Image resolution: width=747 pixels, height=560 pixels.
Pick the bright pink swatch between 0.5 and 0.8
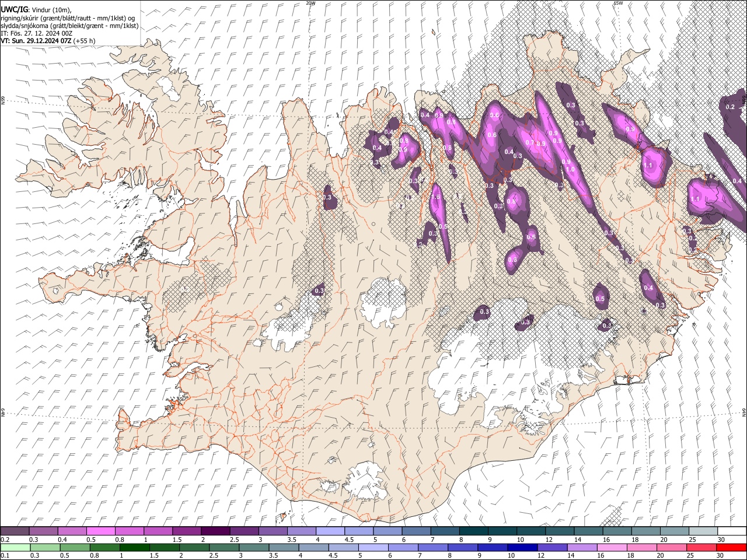[100, 531]
